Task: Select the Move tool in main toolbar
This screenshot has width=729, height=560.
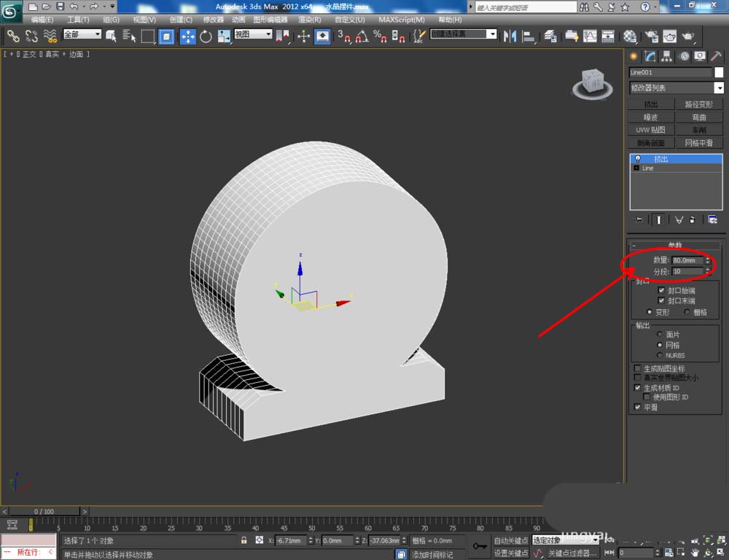Action: click(187, 36)
